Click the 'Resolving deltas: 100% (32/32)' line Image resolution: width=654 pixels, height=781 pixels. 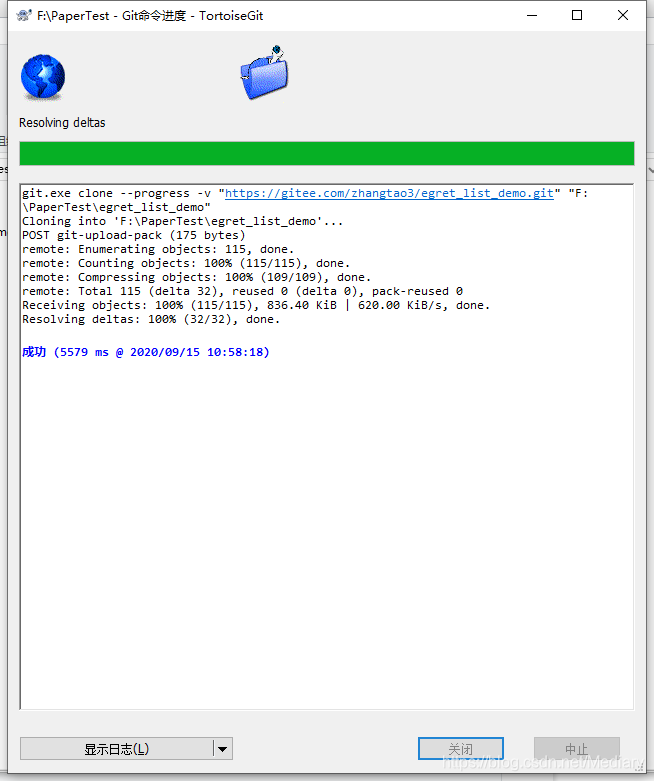151,319
